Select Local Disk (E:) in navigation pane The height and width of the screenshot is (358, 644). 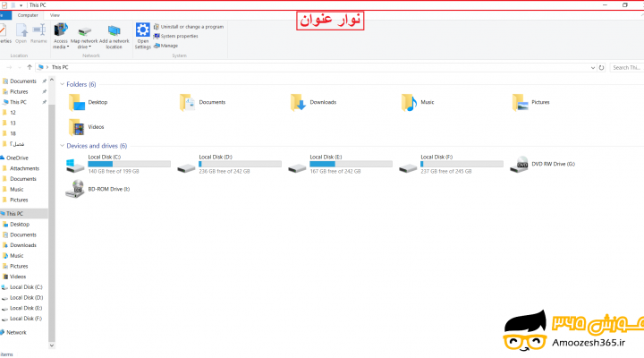click(26, 308)
